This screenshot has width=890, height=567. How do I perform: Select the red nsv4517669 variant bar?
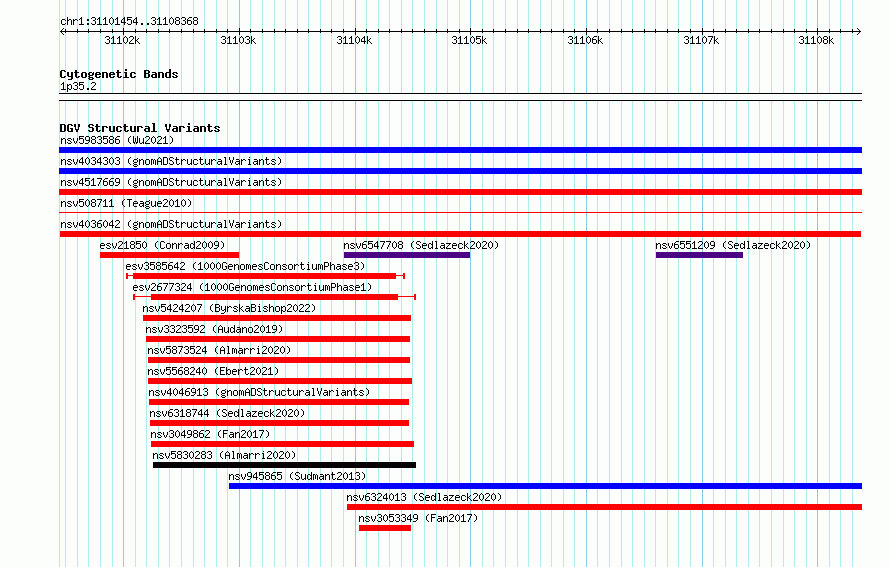(460, 192)
